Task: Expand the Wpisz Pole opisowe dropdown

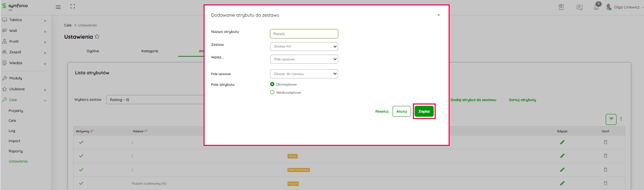Action: point(304,59)
